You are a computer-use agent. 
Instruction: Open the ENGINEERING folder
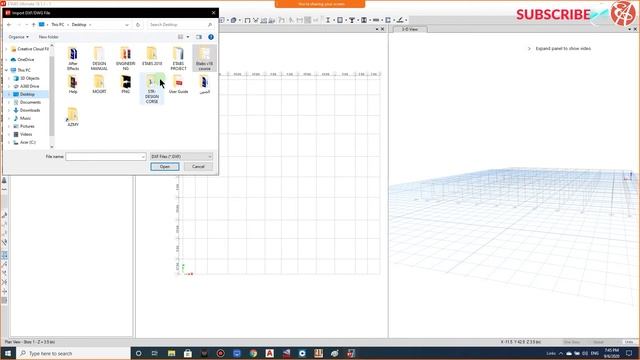tap(126, 58)
